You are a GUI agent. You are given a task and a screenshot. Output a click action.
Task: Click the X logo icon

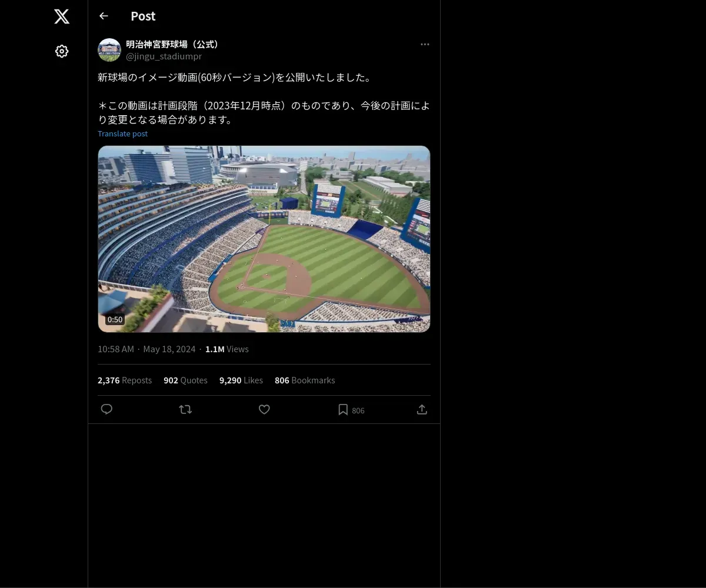click(x=62, y=16)
